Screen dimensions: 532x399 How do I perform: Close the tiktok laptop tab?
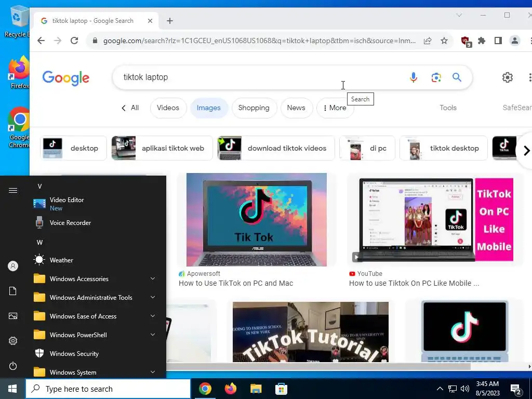[x=150, y=21]
